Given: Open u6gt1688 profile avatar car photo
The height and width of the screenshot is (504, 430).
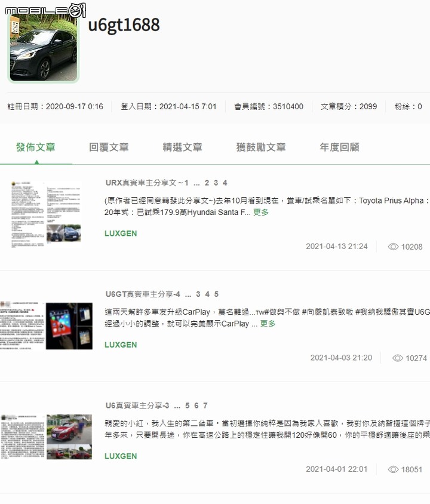Looking at the screenshot, I should pos(44,48).
